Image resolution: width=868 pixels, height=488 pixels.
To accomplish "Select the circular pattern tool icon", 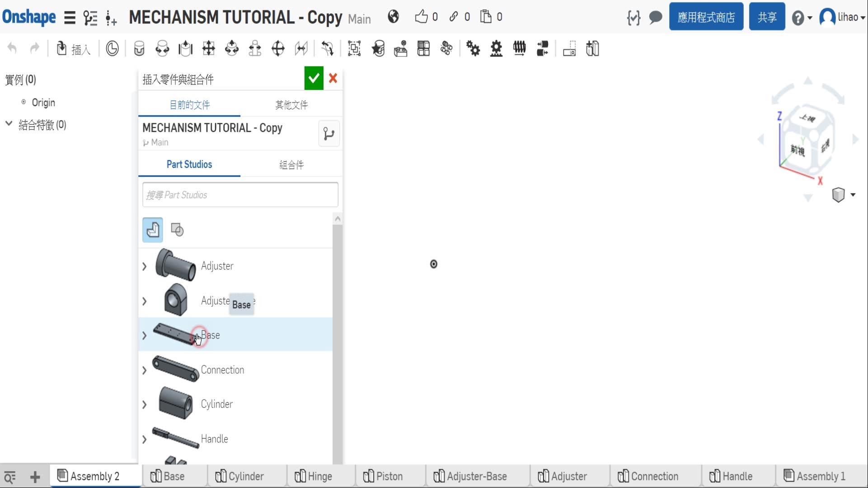I will (446, 48).
